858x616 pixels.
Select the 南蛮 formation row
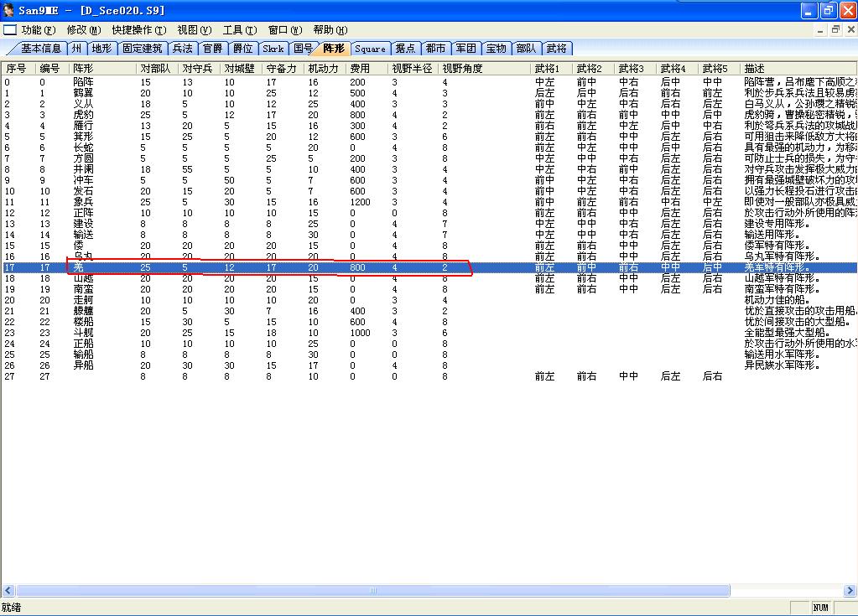point(83,289)
